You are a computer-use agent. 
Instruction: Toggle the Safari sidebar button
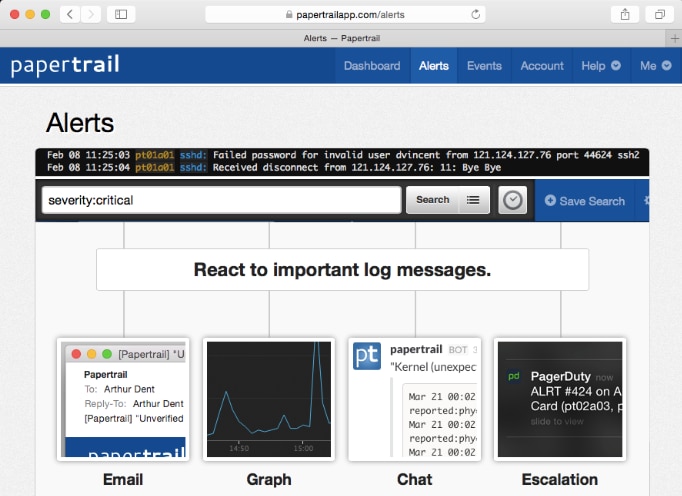[121, 14]
